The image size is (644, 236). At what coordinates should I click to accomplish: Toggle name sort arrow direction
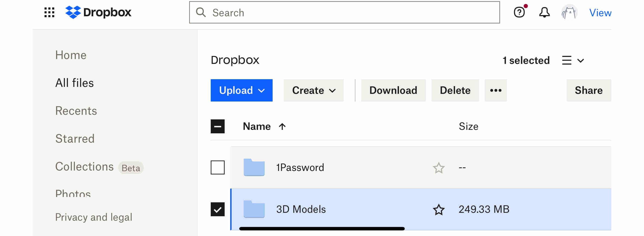(282, 126)
